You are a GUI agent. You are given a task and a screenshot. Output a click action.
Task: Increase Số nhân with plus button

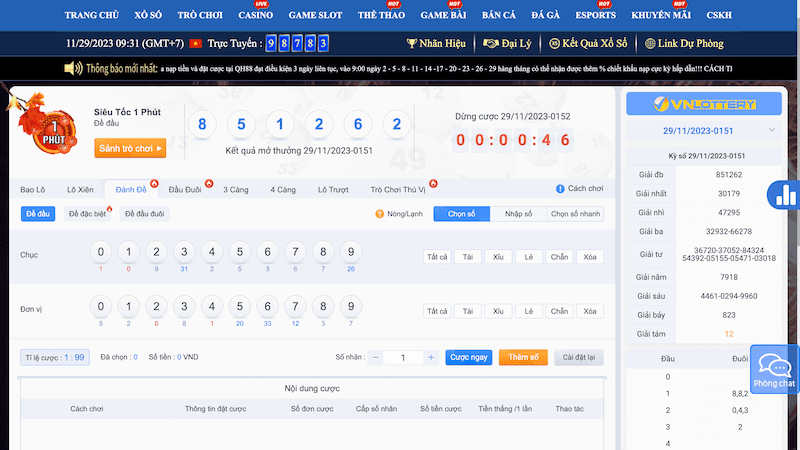[431, 357]
